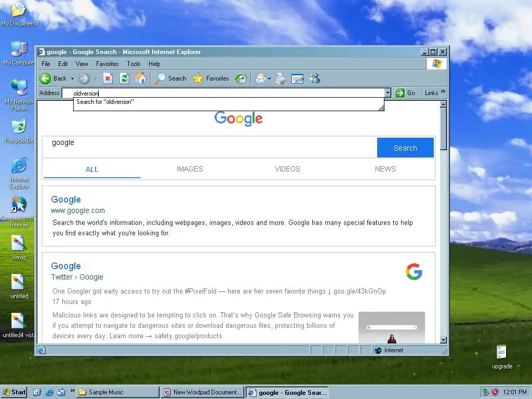
Task: Open the Twitter Google result title link
Action: 66,266
